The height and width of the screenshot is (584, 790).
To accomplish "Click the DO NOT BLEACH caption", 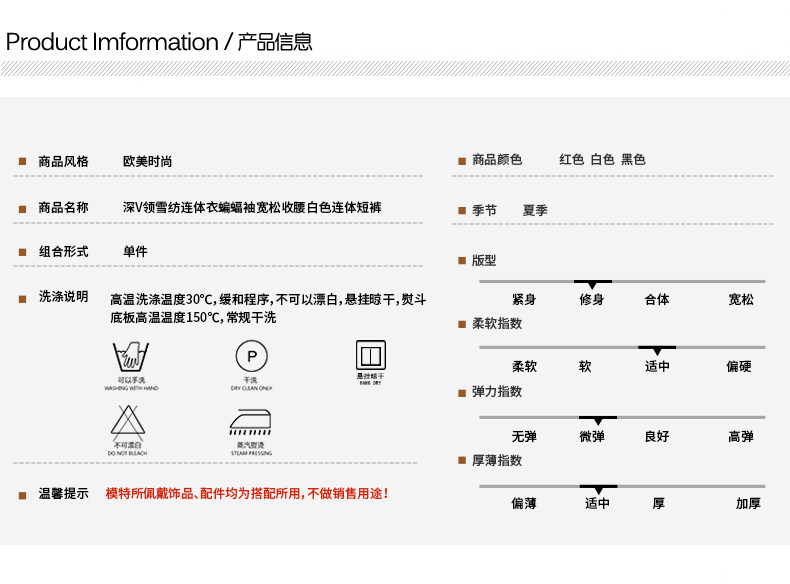I will [127, 453].
